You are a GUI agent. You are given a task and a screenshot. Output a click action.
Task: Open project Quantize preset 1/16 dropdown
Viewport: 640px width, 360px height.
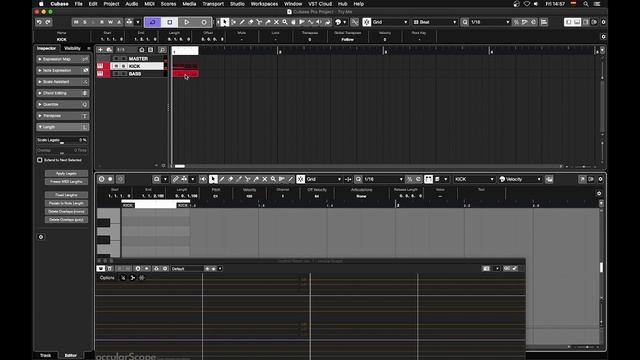pos(490,22)
